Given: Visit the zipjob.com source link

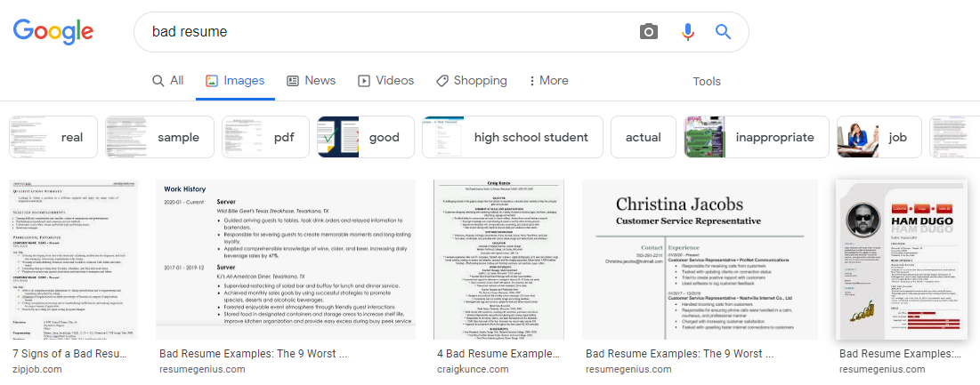Looking at the screenshot, I should click(x=36, y=369).
